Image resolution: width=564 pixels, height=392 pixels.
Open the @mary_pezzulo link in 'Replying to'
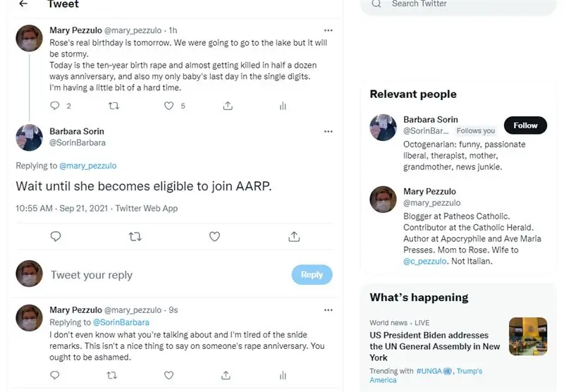(88, 166)
